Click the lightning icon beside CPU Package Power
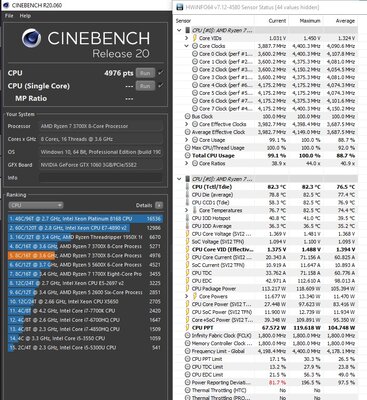 [x=188, y=289]
